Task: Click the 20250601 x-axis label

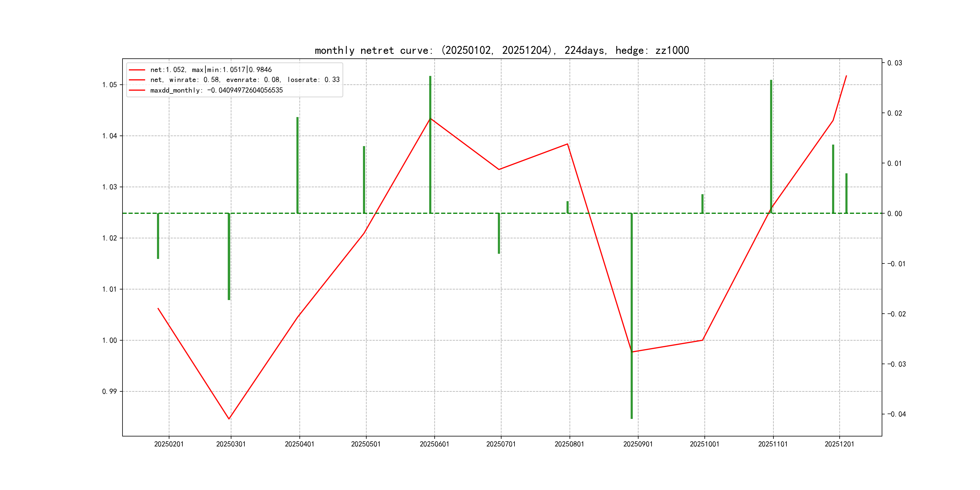Action: 434,444
